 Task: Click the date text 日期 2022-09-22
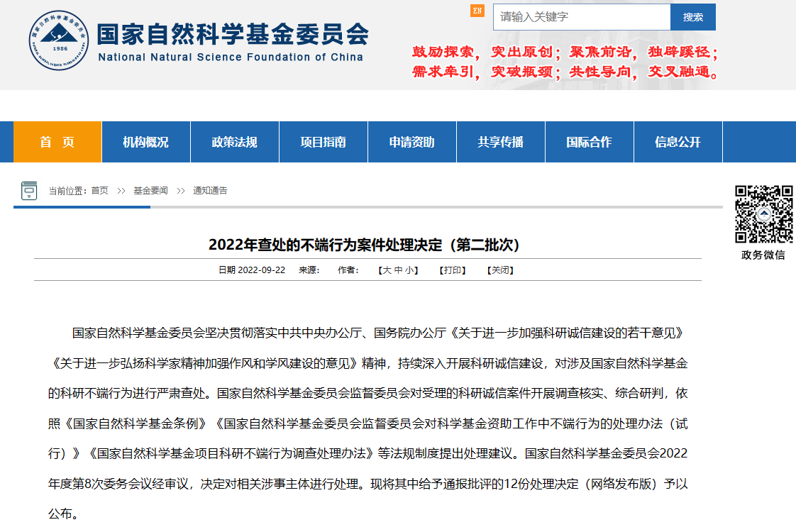tap(252, 270)
